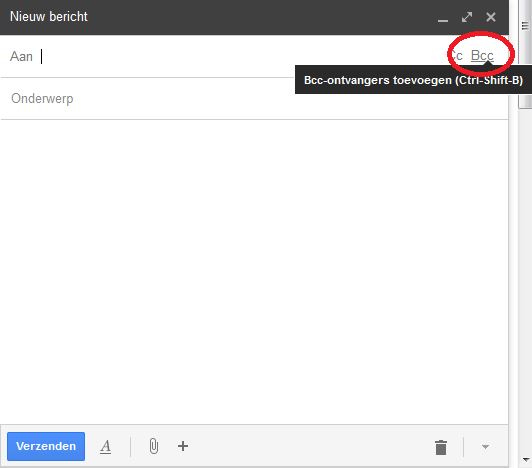Open the plus insert options
532x468 pixels.
(x=183, y=446)
